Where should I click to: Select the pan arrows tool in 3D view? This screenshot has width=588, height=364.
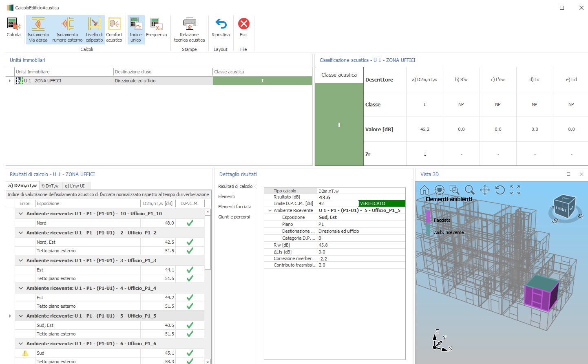point(485,190)
